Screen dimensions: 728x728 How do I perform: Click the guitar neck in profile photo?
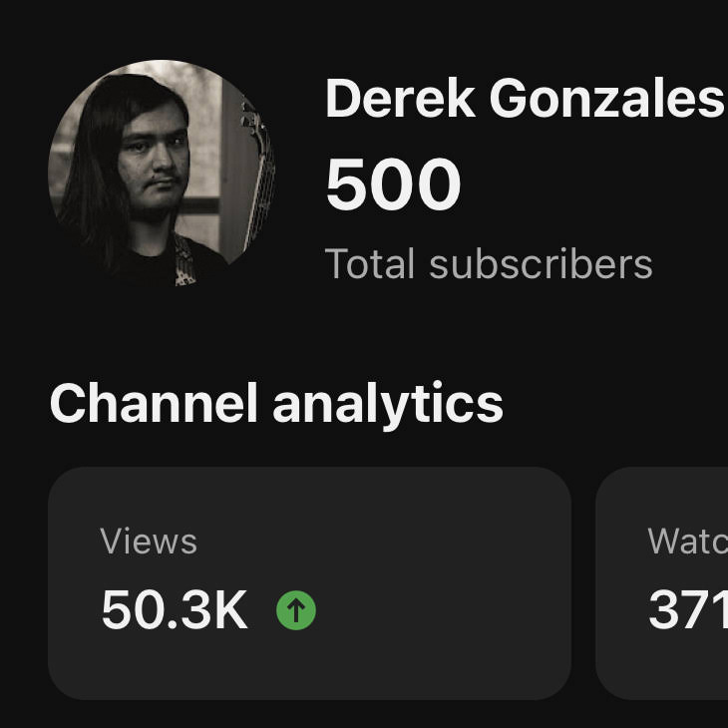click(x=256, y=176)
